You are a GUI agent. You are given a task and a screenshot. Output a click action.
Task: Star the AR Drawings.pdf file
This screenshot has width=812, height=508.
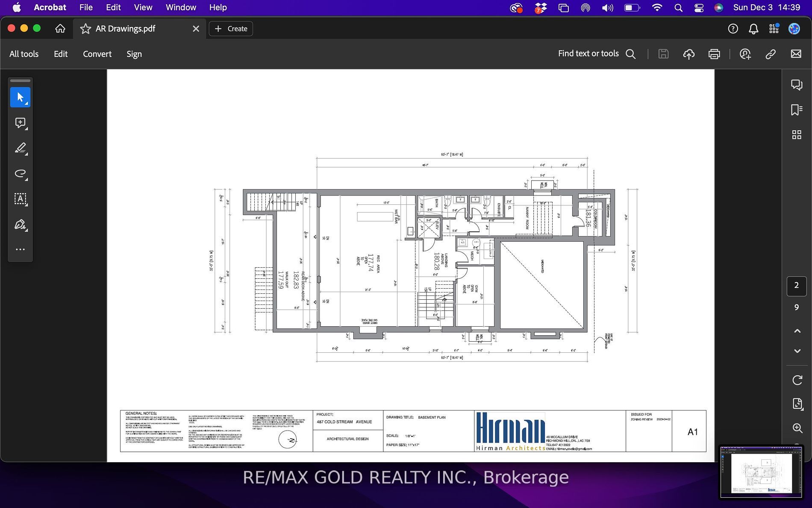tap(85, 29)
